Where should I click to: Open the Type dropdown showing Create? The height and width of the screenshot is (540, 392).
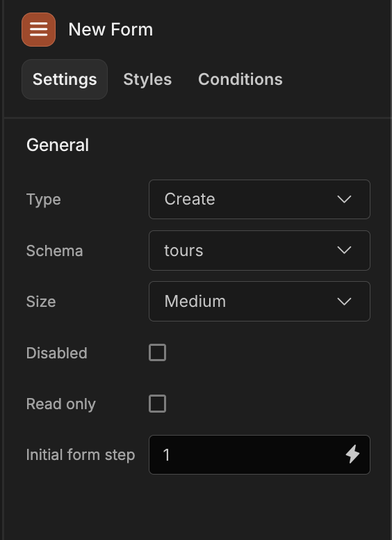pos(259,199)
